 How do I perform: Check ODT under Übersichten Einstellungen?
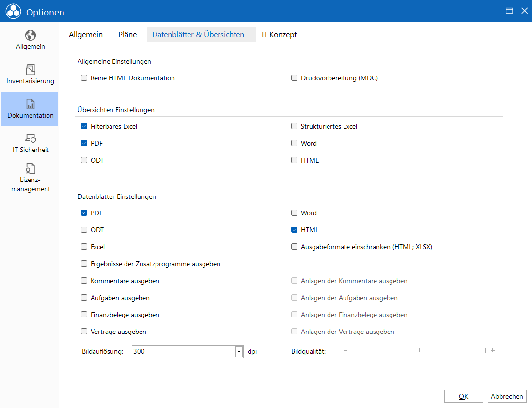[x=84, y=160]
